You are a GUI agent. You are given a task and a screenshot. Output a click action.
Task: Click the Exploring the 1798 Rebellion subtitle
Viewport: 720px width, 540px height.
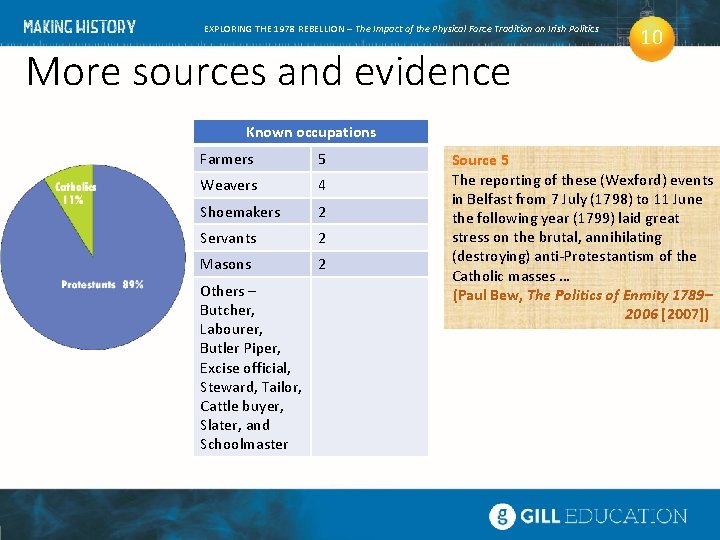[x=401, y=28]
